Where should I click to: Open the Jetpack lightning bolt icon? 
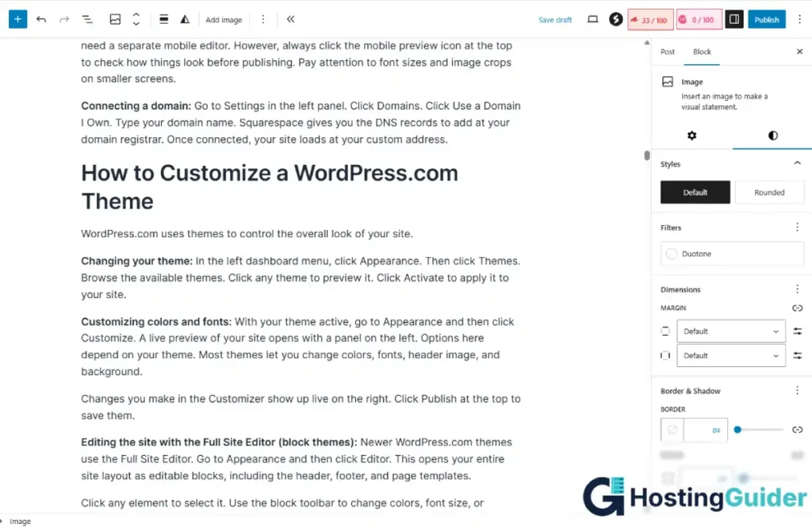point(615,19)
